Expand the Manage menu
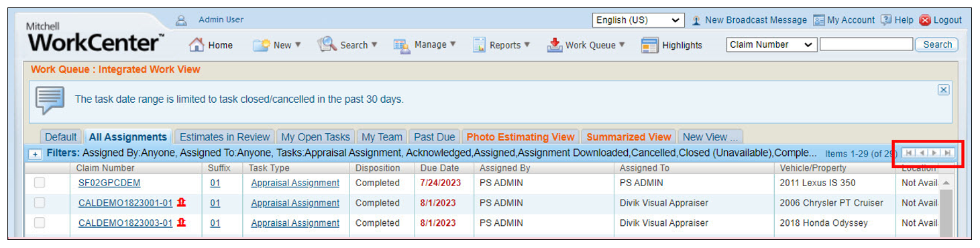The width and height of the screenshot is (980, 248). [425, 45]
